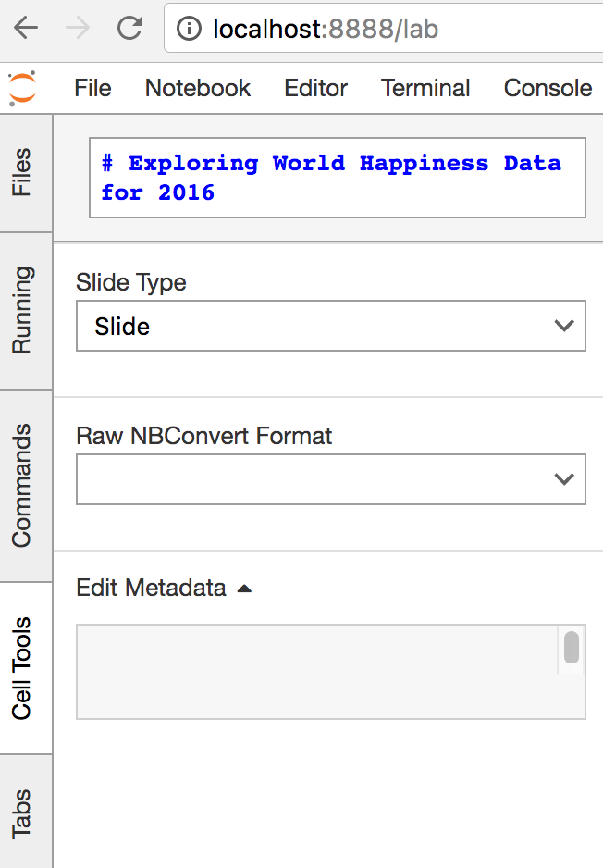Screen dimensions: 603x868
Task: Reload the page with the refresh icon
Action: coord(130,28)
